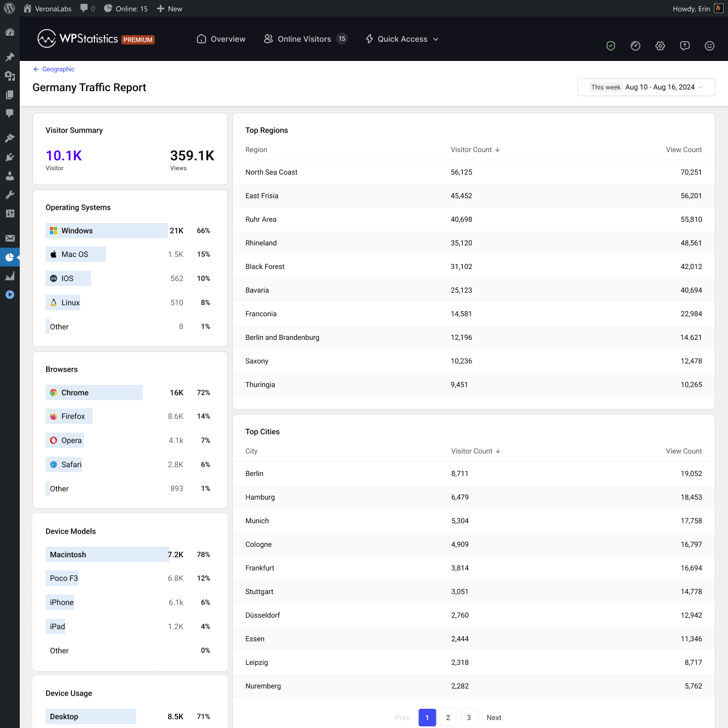This screenshot has width=728, height=728.
Task: Click Next in Top Cities pagination
Action: tap(494, 718)
